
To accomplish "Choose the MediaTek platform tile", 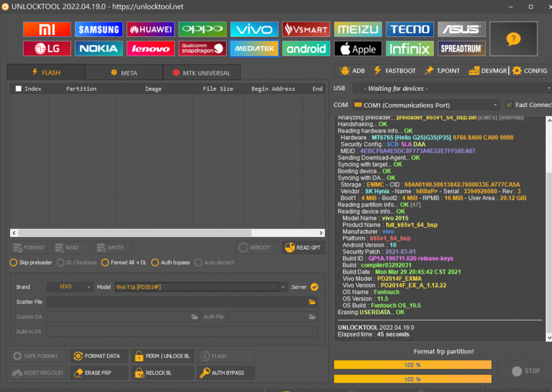I will pyautogui.click(x=254, y=49).
